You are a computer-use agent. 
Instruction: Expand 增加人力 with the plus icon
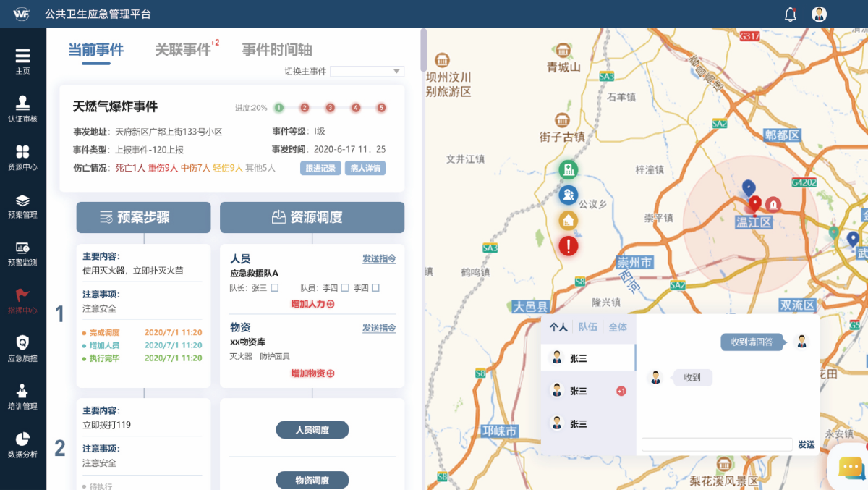tap(312, 304)
